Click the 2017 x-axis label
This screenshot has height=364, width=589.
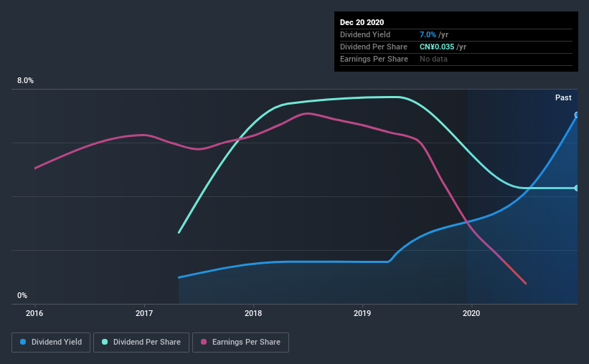coord(144,313)
